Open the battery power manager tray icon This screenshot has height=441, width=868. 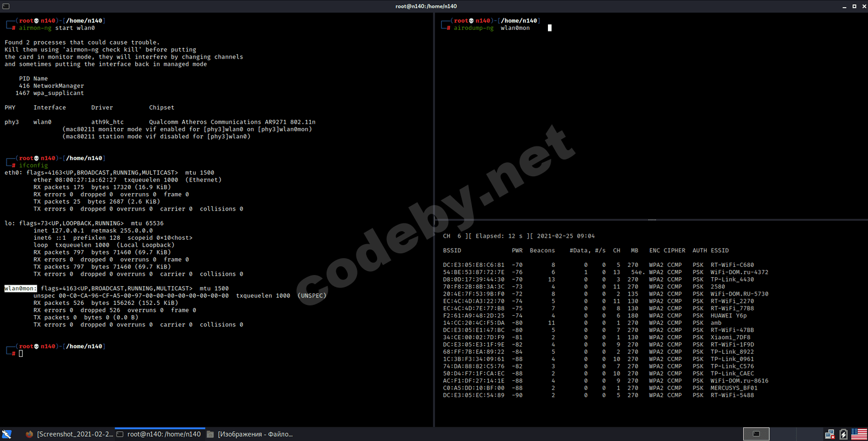point(844,434)
